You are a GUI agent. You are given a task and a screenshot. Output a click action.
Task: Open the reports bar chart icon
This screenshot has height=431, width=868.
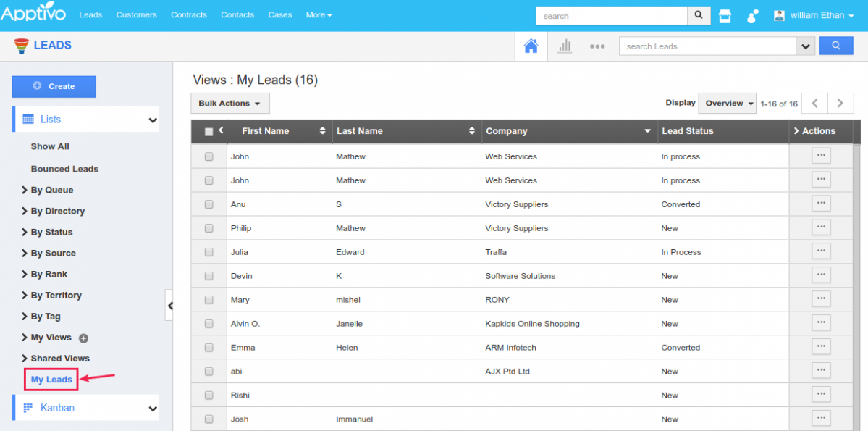[x=563, y=46]
